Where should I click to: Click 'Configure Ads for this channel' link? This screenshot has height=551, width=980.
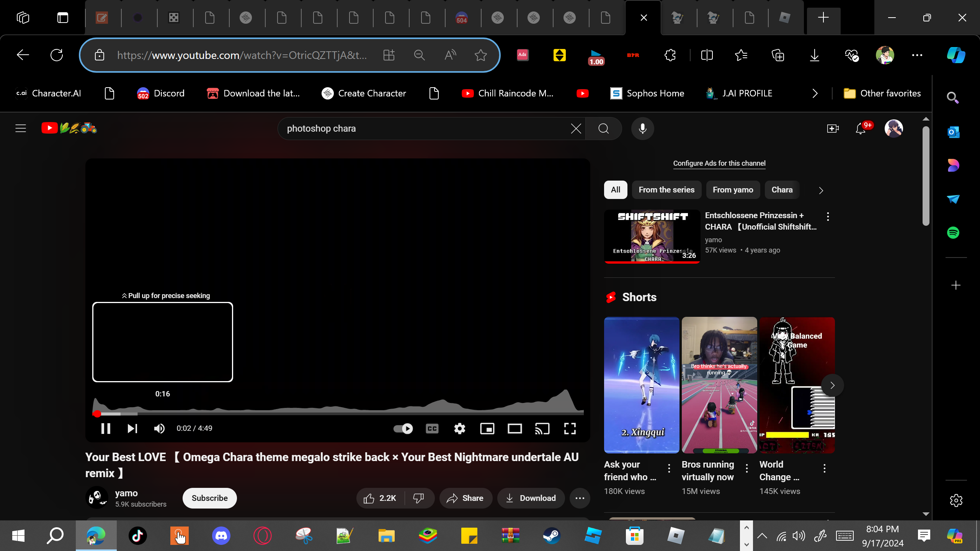pyautogui.click(x=719, y=163)
